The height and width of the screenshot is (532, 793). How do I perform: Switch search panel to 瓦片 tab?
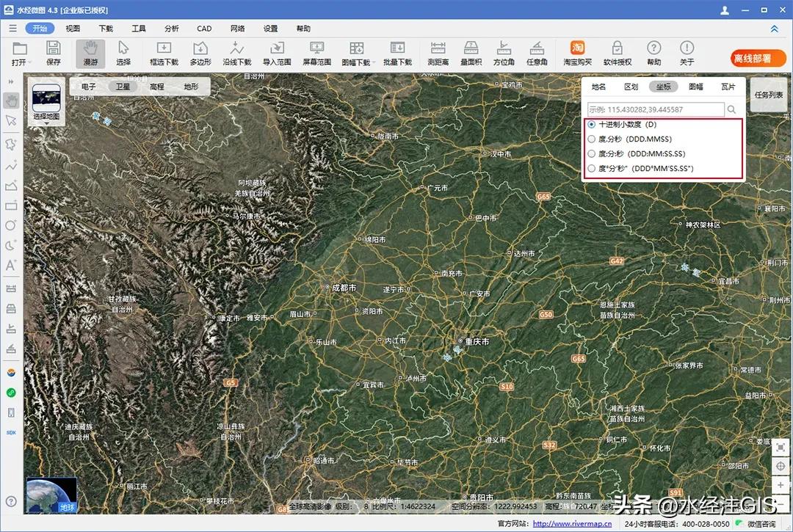coord(728,87)
